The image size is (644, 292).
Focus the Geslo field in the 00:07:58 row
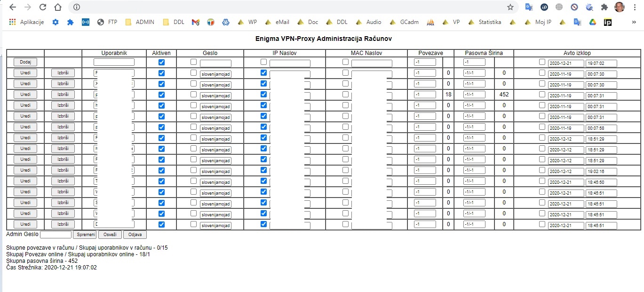pyautogui.click(x=215, y=128)
